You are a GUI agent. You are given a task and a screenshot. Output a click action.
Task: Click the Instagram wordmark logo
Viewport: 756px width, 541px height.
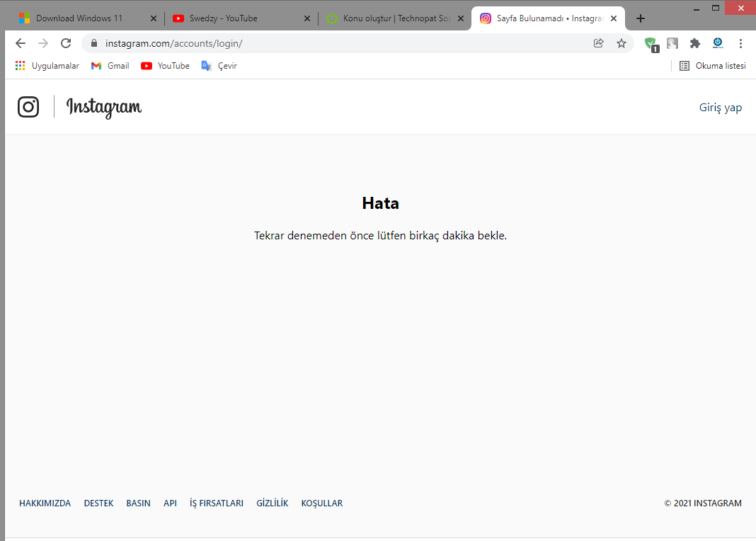[103, 107]
